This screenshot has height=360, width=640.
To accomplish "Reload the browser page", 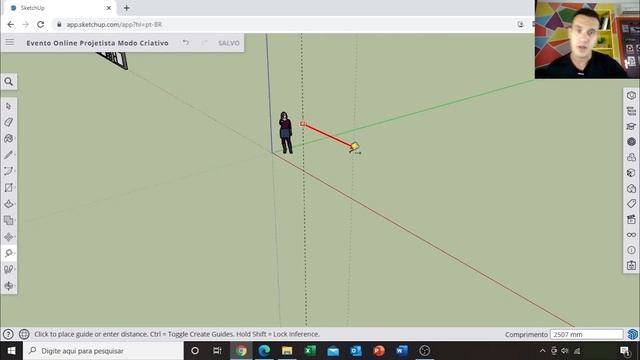I will point(40,24).
